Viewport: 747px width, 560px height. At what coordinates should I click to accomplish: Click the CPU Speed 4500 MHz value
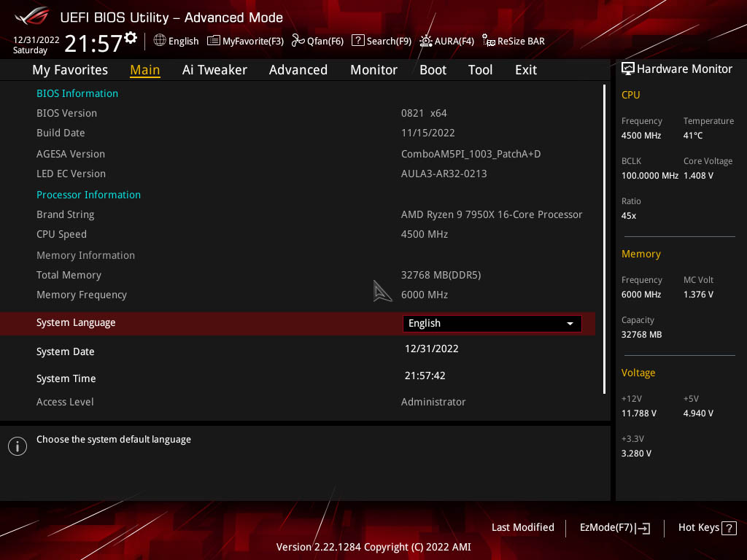point(425,234)
